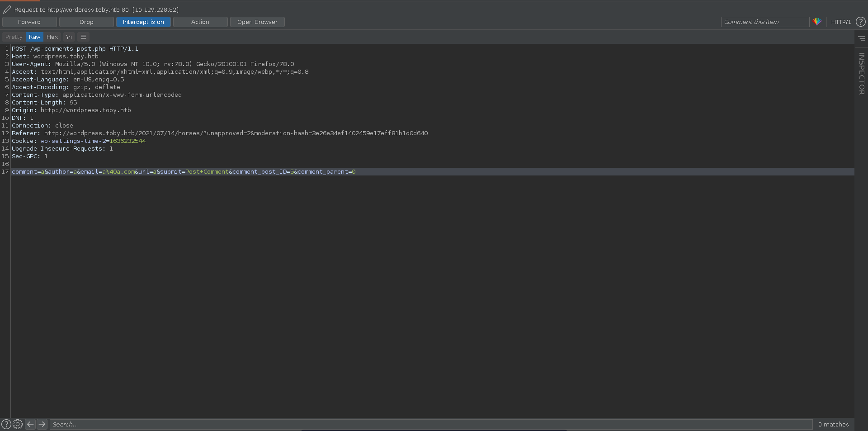Drop the intercepted request
868x431 pixels.
pos(86,22)
